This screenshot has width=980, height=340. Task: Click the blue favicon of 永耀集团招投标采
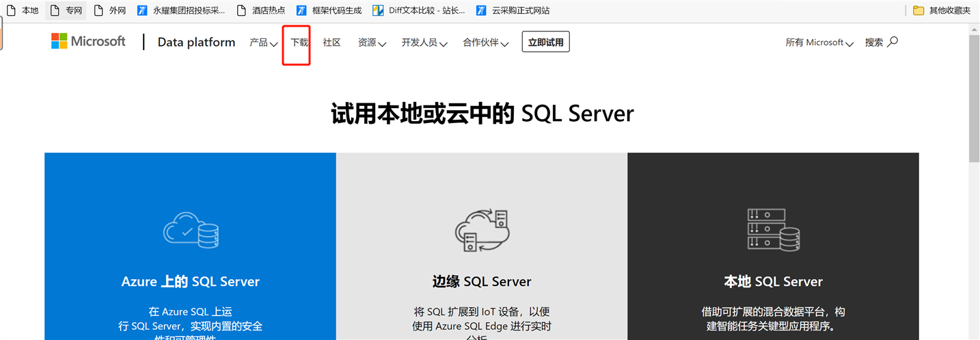tap(142, 10)
